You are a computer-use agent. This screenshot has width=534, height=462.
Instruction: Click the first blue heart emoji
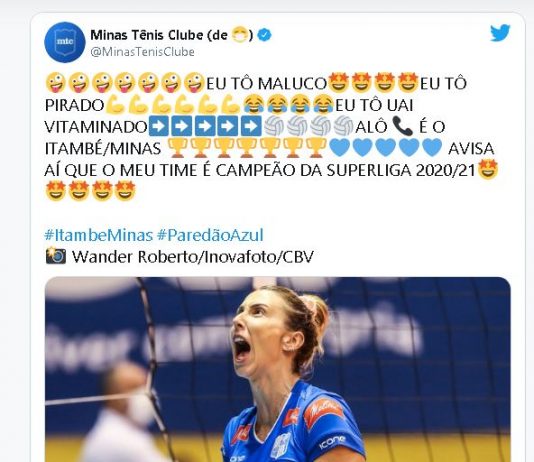[x=340, y=148]
